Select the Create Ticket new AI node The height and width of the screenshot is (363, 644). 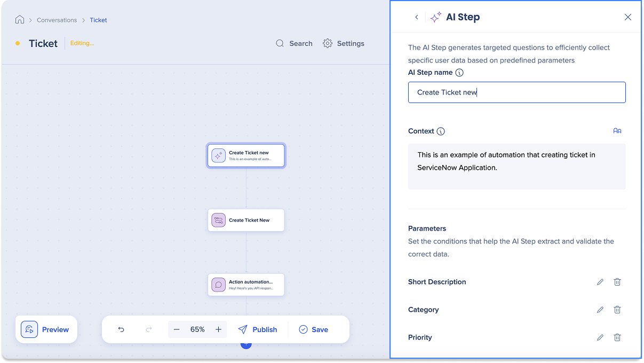pyautogui.click(x=246, y=155)
